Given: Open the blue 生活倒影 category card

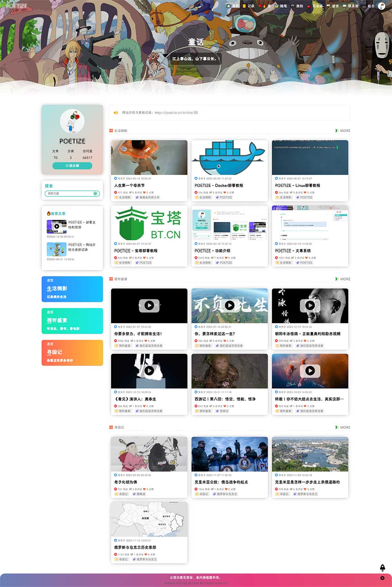Looking at the screenshot, I should pyautogui.click(x=72, y=289).
